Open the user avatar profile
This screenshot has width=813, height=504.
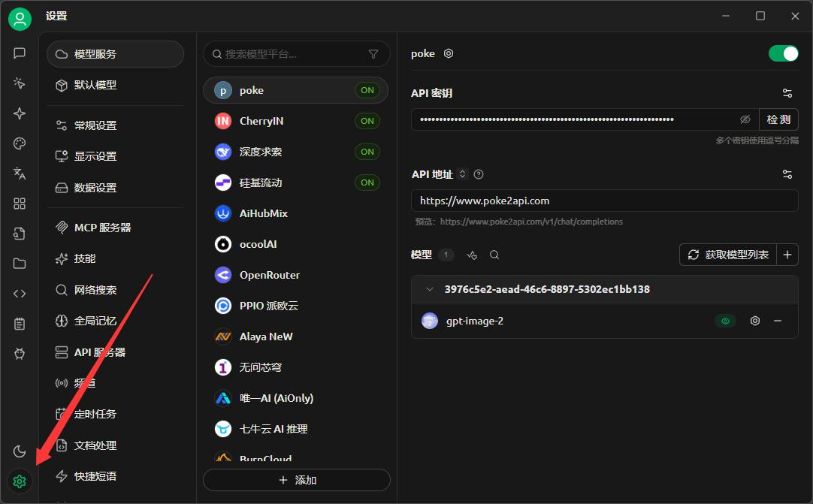pyautogui.click(x=20, y=20)
